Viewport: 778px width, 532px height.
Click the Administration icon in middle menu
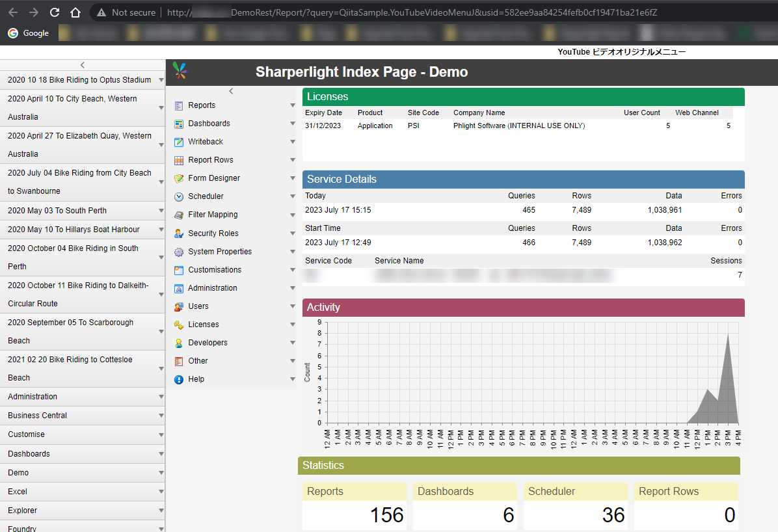179,288
